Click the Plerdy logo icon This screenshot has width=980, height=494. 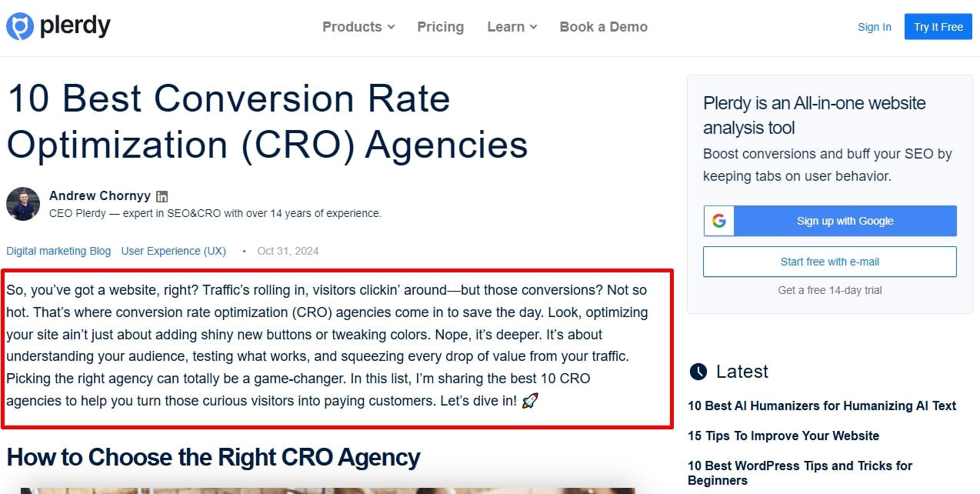click(x=20, y=25)
